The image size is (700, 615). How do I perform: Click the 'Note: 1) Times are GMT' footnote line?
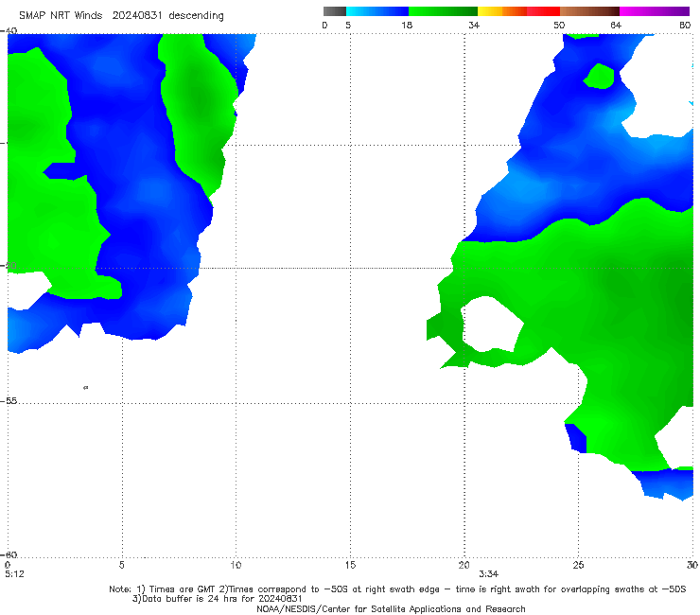tap(397, 589)
